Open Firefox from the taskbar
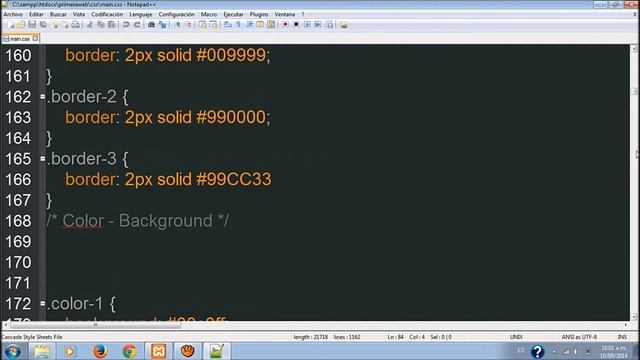 pyautogui.click(x=100, y=351)
